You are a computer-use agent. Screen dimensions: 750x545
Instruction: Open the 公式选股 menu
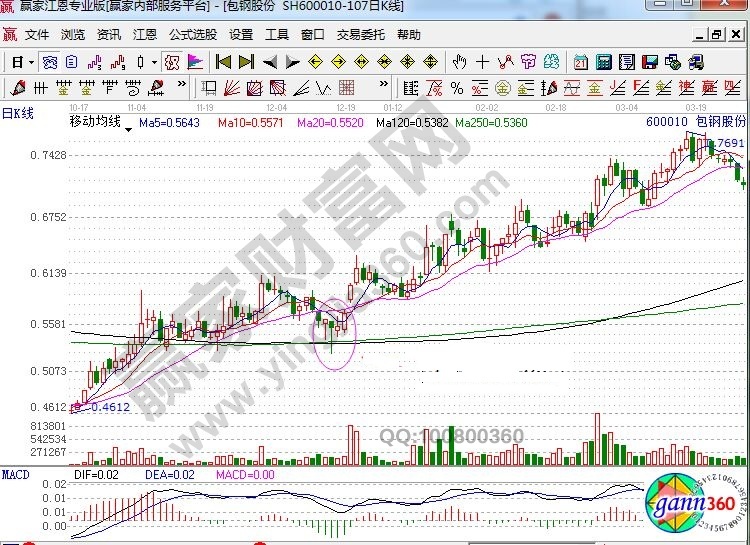(x=192, y=34)
